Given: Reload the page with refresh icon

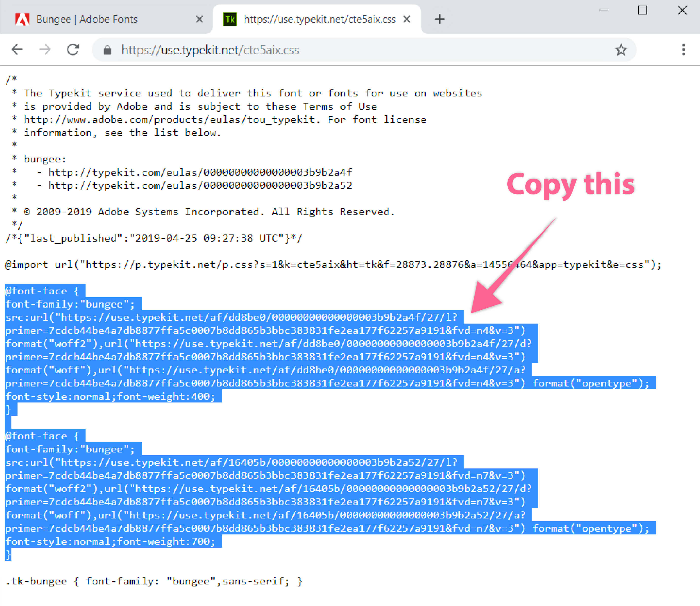Looking at the screenshot, I should pos(73,50).
